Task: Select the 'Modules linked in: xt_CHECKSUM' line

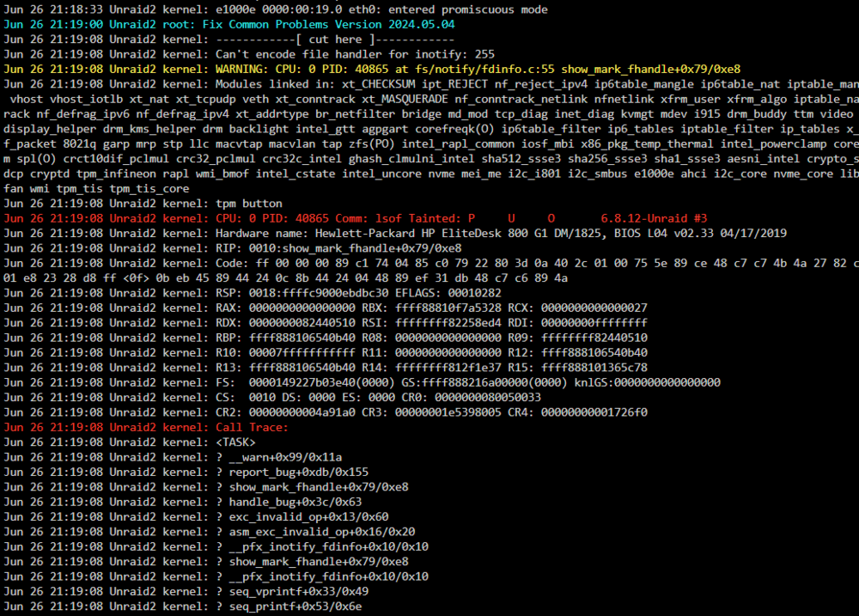Action: click(431, 84)
